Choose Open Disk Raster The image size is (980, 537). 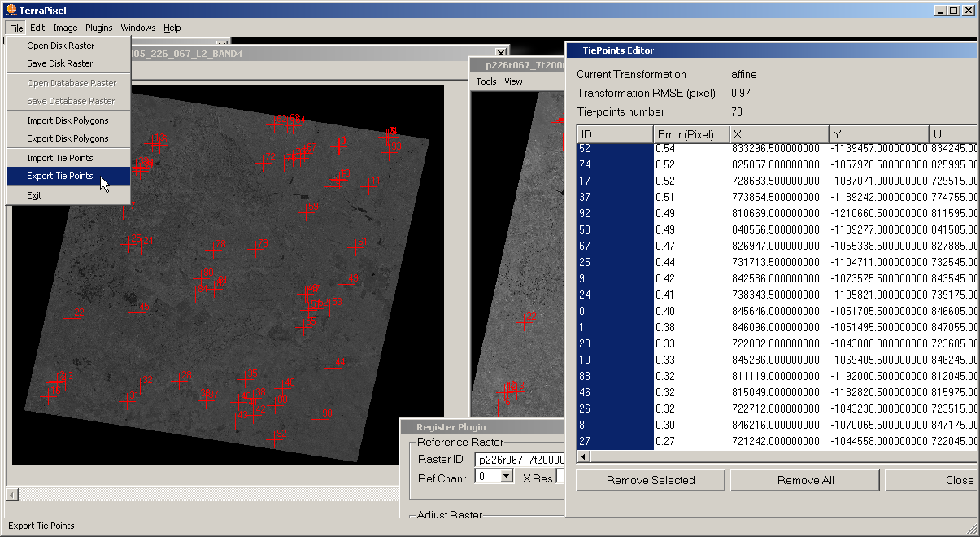pyautogui.click(x=61, y=46)
